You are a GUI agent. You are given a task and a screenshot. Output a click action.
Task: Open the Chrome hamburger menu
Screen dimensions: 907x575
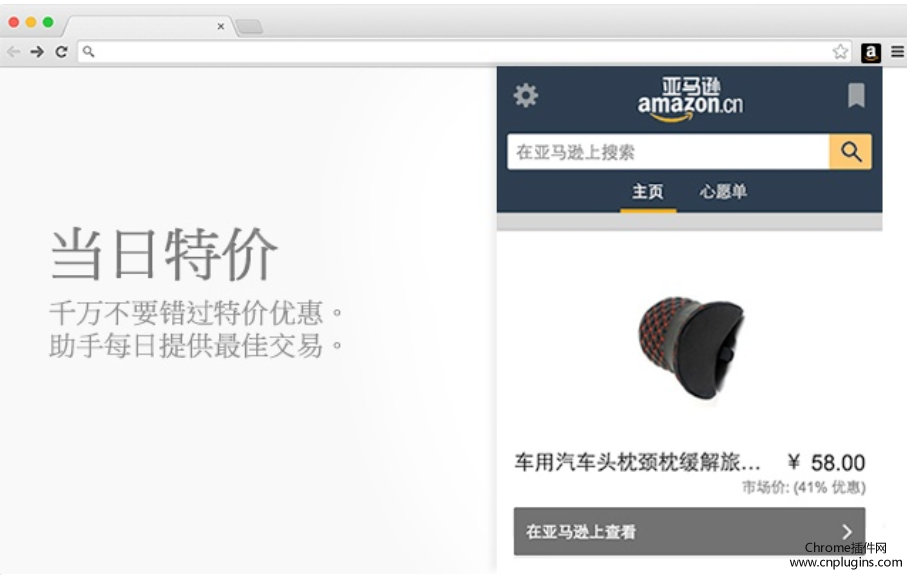897,51
